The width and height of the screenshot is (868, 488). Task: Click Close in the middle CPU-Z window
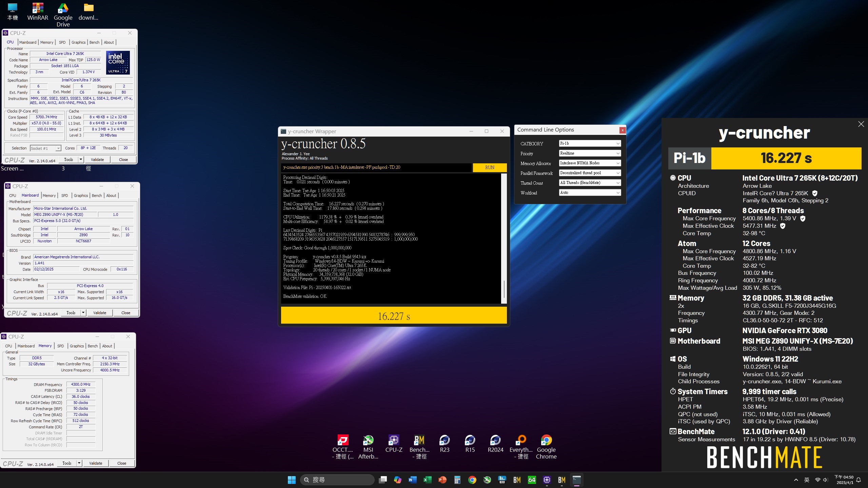[126, 313]
